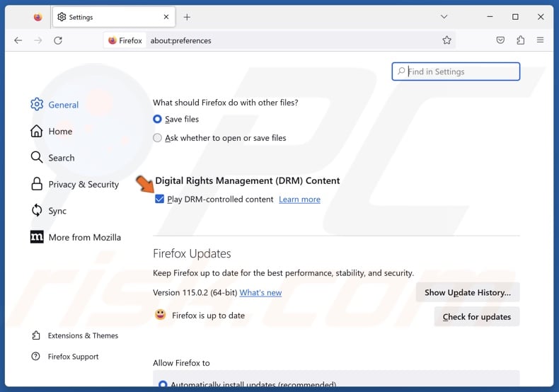Open the What's new link

(x=260, y=293)
